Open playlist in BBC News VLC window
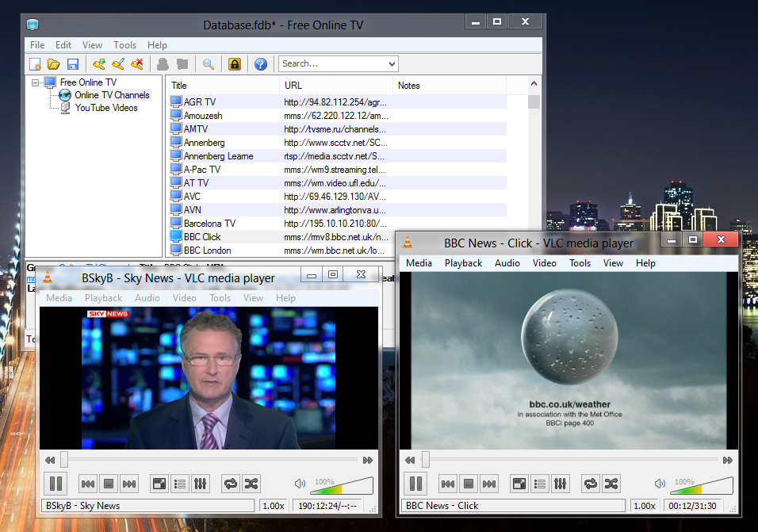758x532 pixels. [540, 483]
